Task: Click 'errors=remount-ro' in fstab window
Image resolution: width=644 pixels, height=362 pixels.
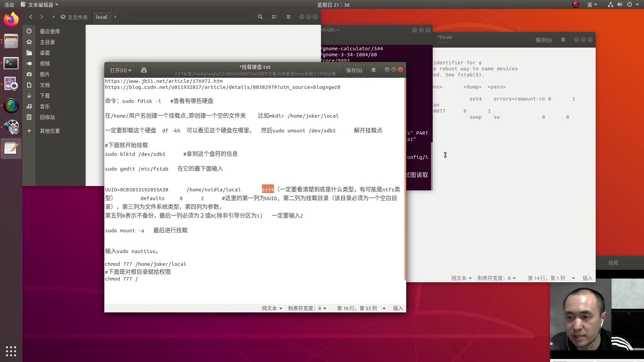Action: point(519,99)
